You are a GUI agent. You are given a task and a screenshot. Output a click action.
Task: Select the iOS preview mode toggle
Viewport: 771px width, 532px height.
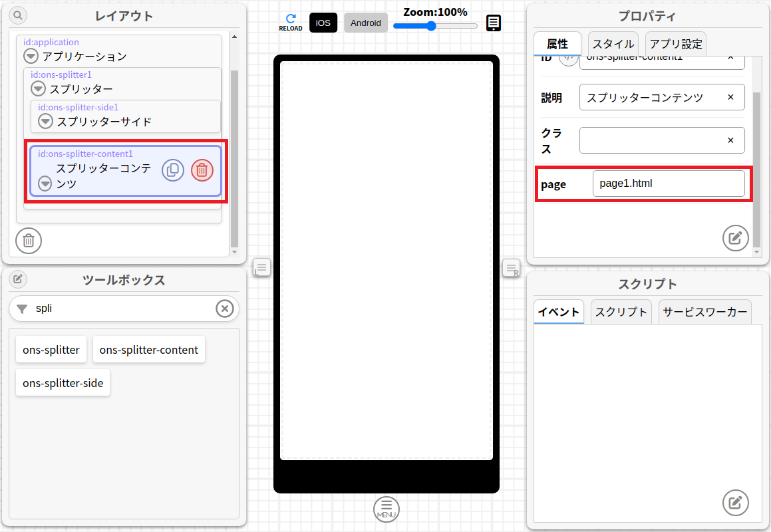click(323, 23)
